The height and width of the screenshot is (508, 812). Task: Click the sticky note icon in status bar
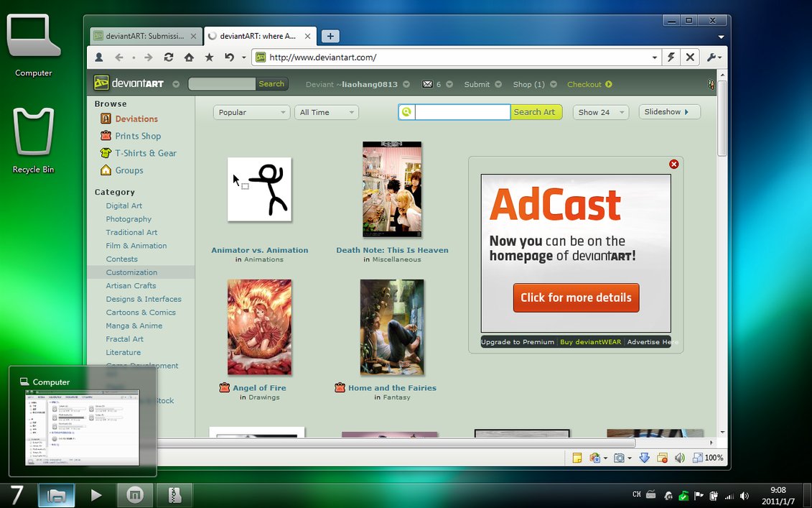577,458
